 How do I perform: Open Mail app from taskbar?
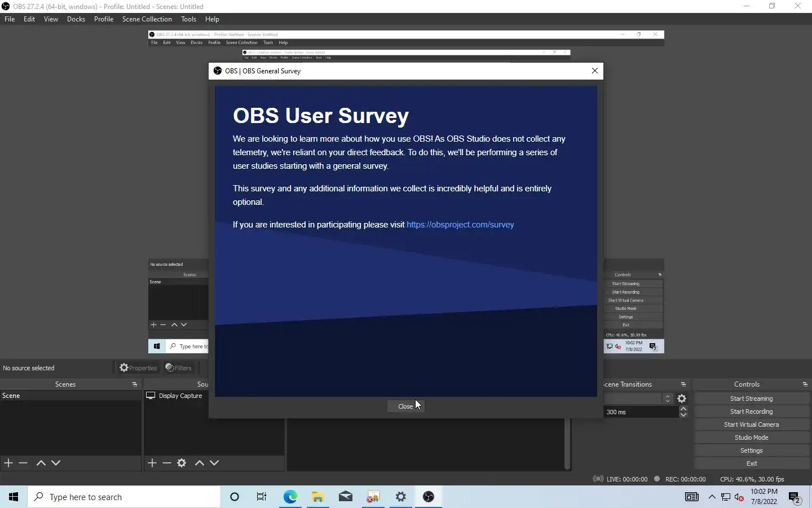[346, 497]
